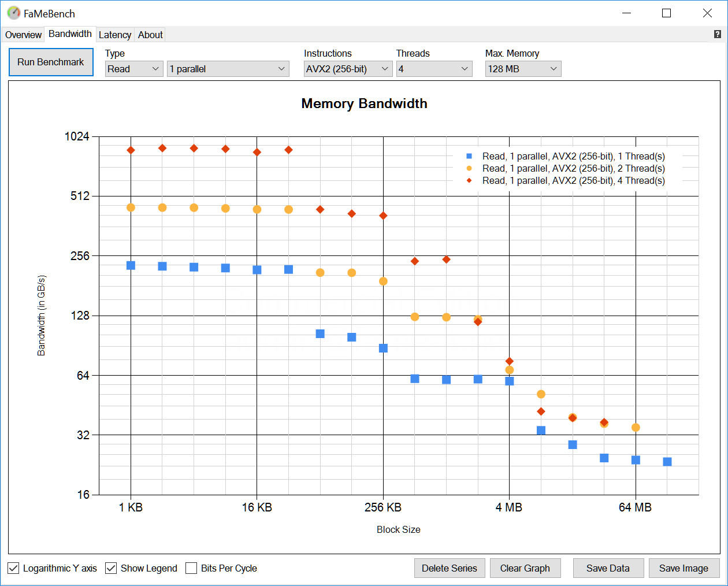Image resolution: width=728 pixels, height=586 pixels.
Task: Click the 32 Y-axis tick label
Action: coord(83,435)
